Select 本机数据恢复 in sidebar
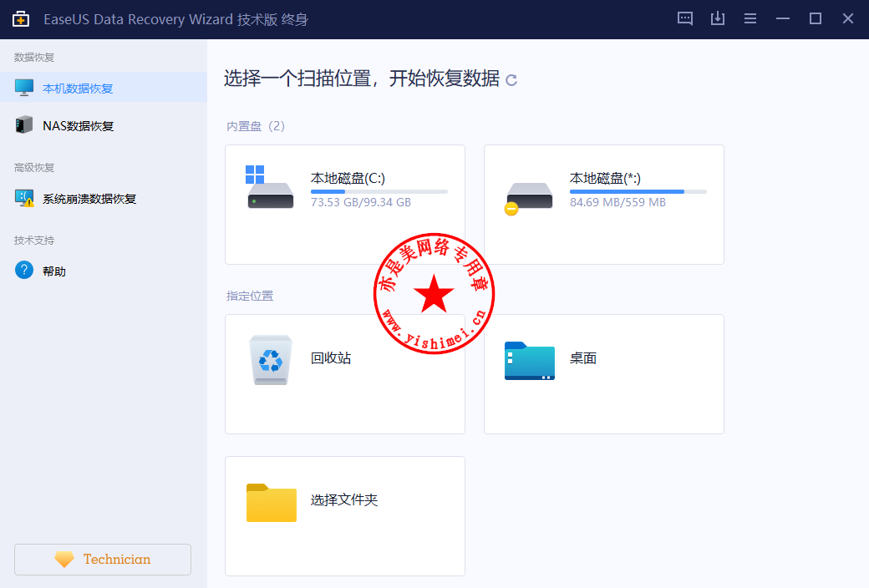Screen dimensions: 869x588 pos(104,88)
